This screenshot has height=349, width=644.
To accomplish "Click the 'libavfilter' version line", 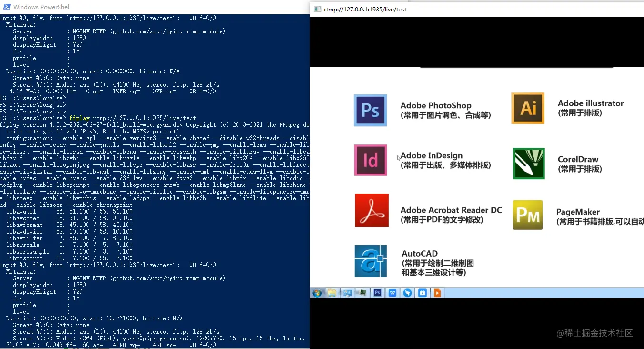I will (x=70, y=238).
